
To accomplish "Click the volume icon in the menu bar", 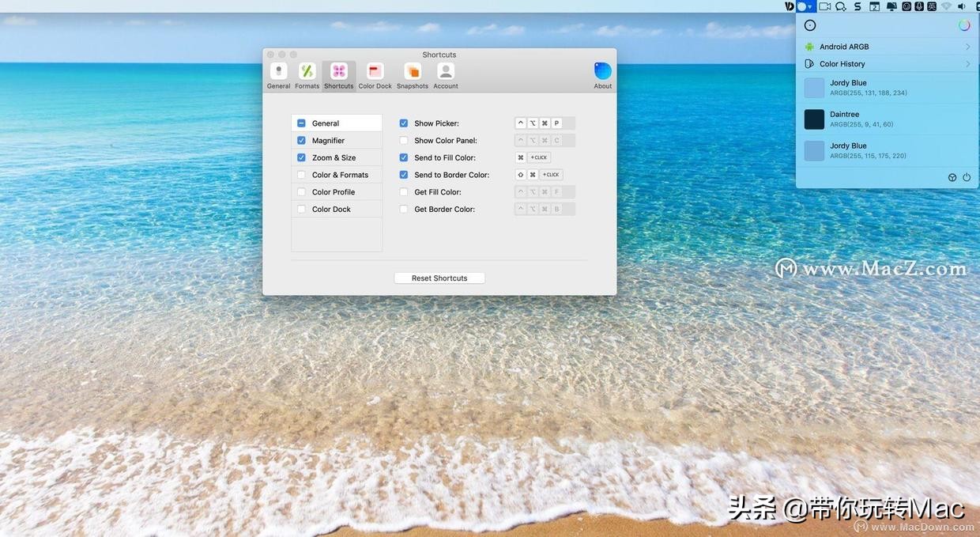I will [x=962, y=6].
